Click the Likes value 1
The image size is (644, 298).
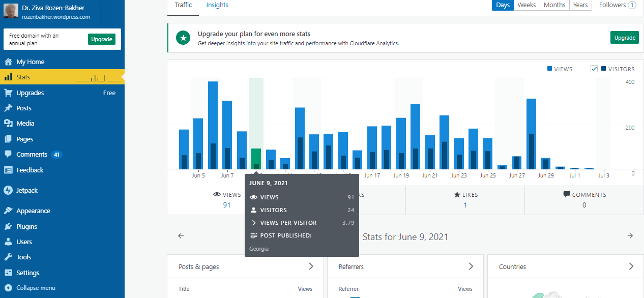[x=465, y=205]
